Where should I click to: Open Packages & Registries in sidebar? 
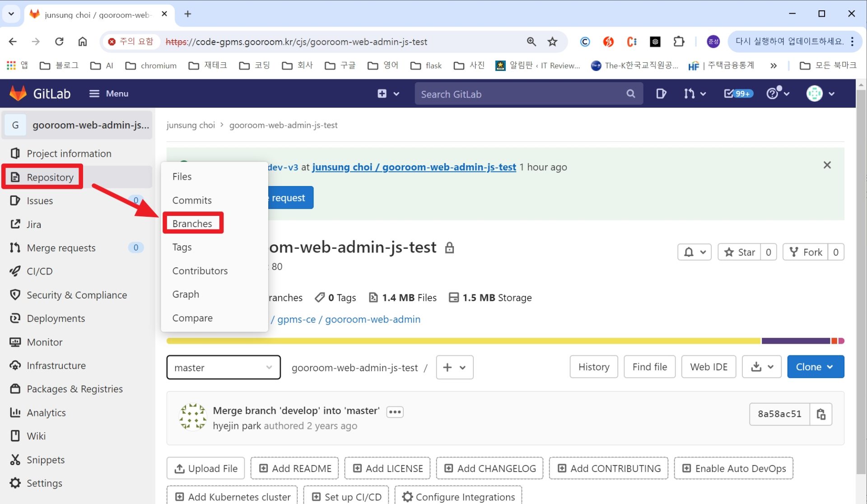coord(75,388)
